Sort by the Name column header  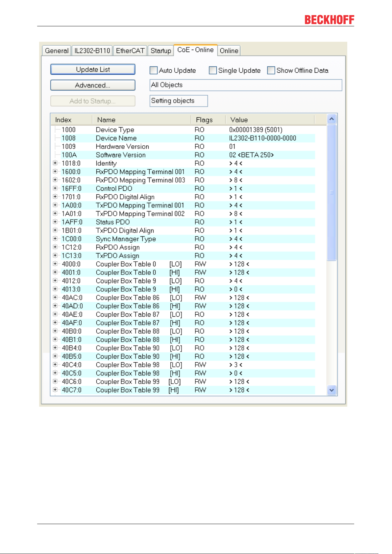coord(142,120)
